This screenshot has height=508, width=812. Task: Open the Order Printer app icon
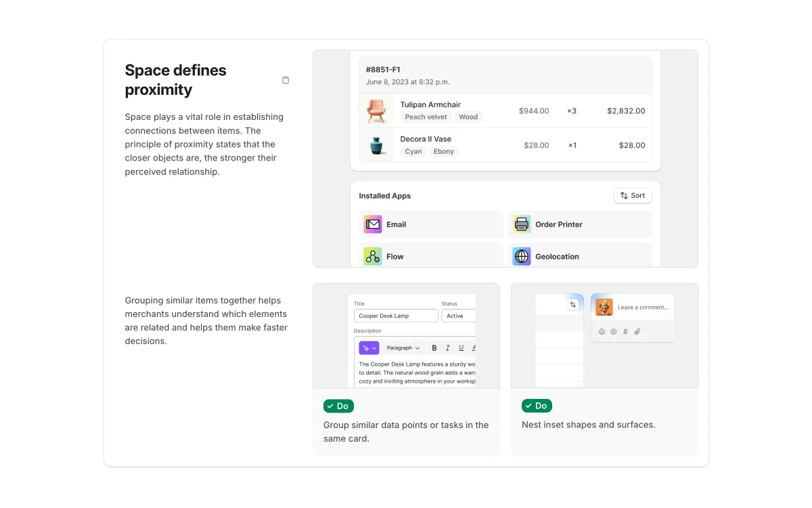pos(522,224)
